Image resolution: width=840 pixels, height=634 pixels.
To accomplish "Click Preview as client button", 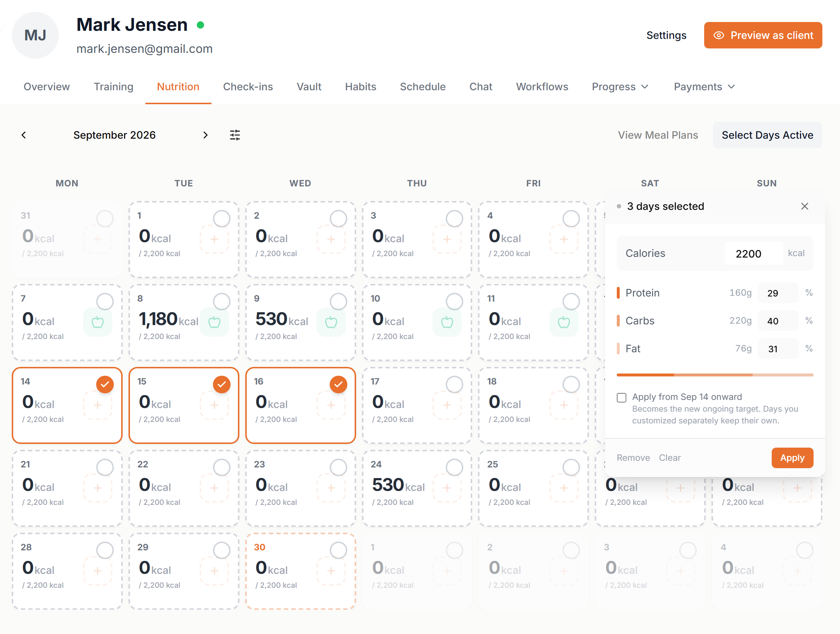I will pyautogui.click(x=763, y=35).
